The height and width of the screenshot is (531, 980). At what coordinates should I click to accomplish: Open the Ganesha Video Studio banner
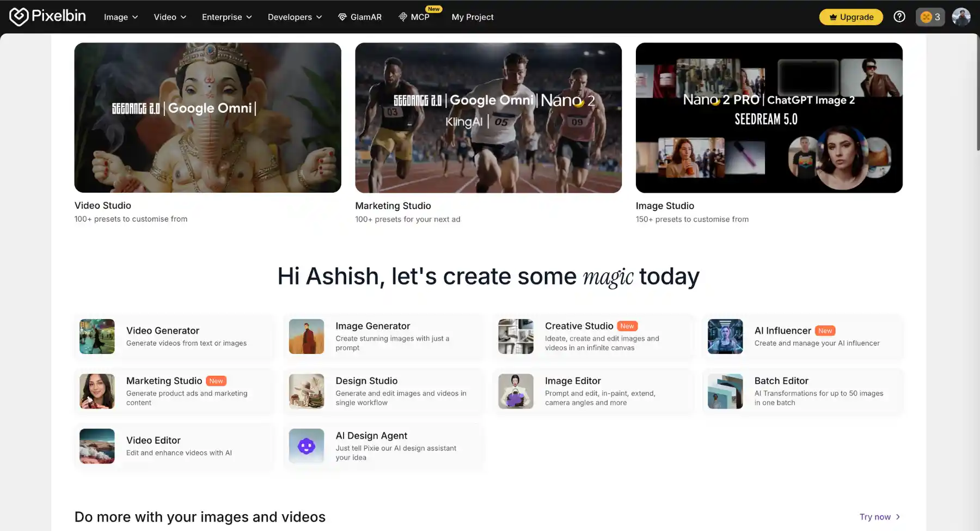pyautogui.click(x=208, y=118)
